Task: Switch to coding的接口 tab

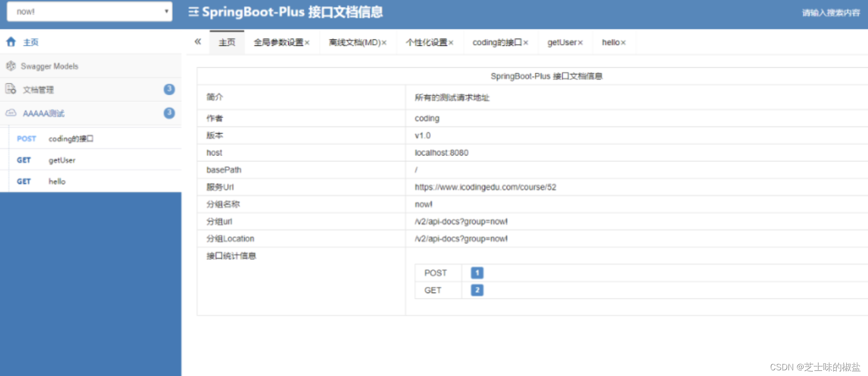Action: (x=497, y=42)
